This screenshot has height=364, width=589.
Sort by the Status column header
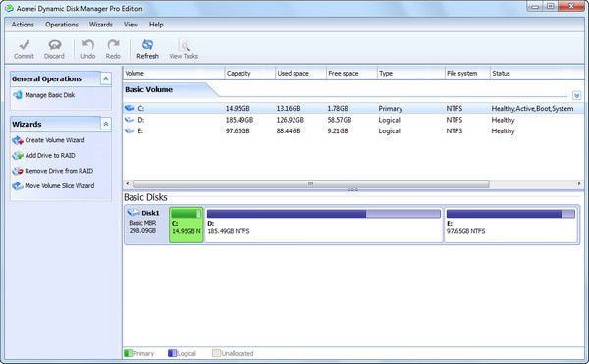(x=537, y=74)
